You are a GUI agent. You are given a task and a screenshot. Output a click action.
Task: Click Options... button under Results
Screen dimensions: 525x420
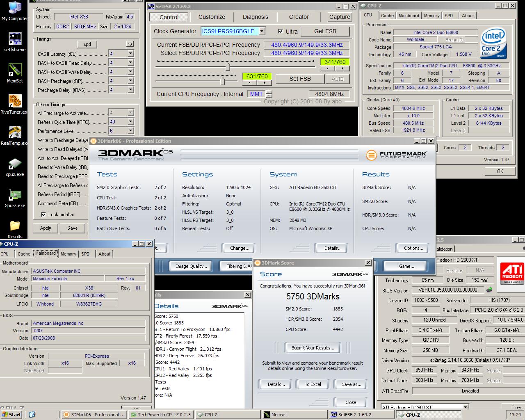pos(413,248)
